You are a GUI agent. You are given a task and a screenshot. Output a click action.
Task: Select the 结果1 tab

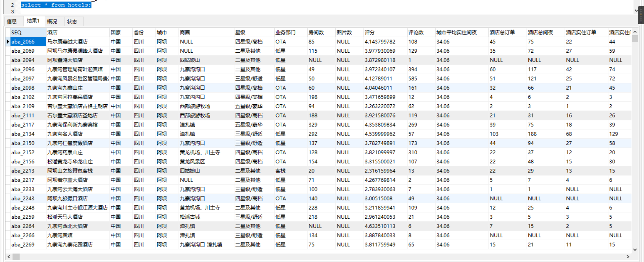pos(33,21)
